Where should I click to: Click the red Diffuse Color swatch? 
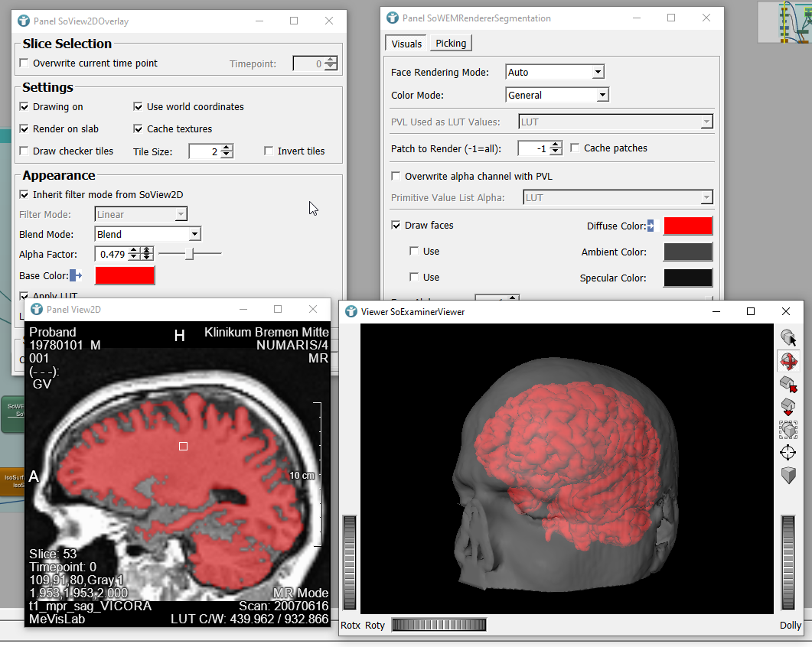687,226
